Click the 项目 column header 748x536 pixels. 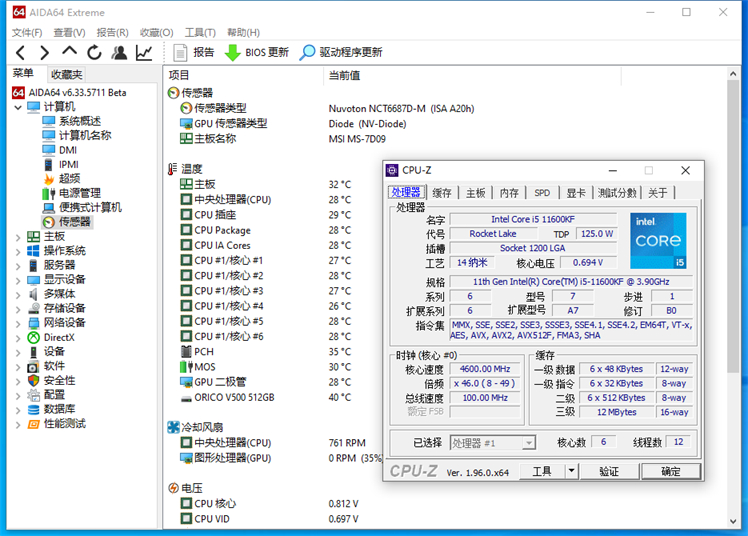(x=179, y=75)
